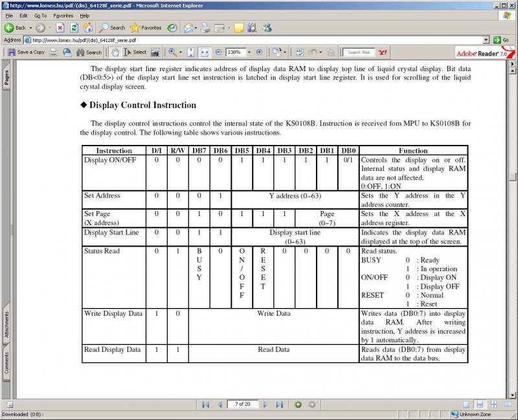Click the IE Edit page icon
The image size is (518, 420).
tap(220, 28)
